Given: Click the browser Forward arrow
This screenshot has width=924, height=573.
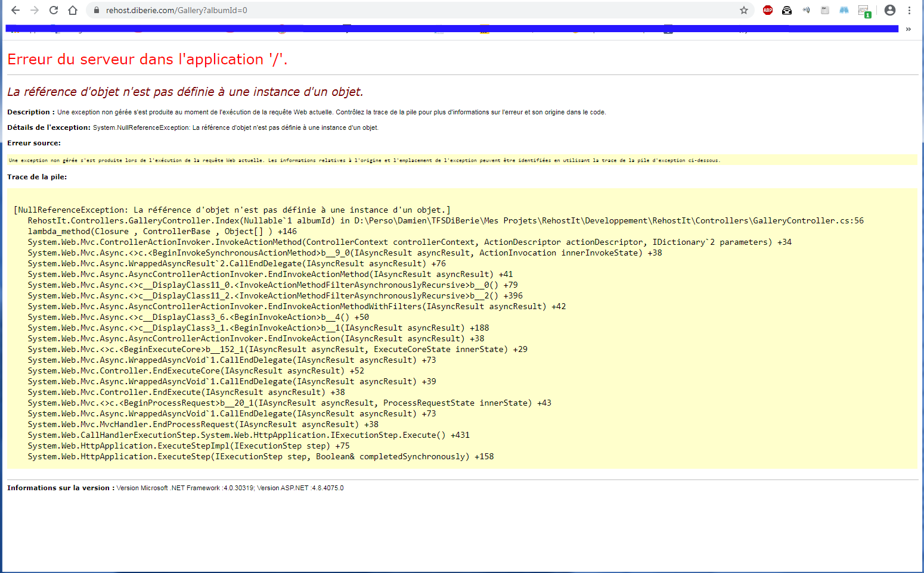Looking at the screenshot, I should (35, 10).
